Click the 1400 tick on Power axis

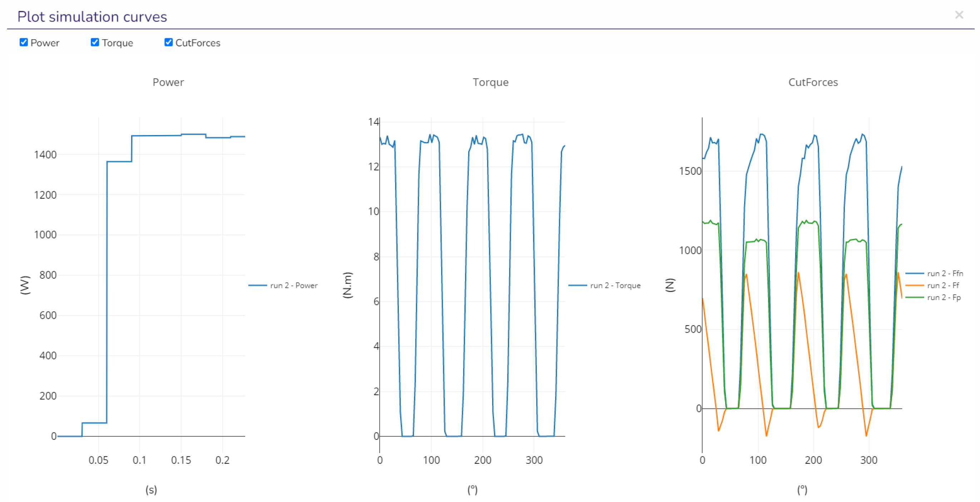(x=45, y=154)
